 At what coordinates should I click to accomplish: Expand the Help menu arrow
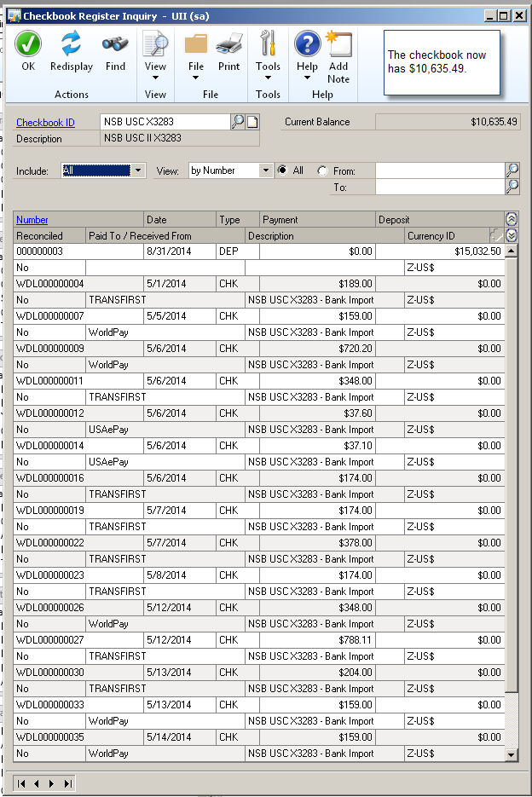point(307,78)
